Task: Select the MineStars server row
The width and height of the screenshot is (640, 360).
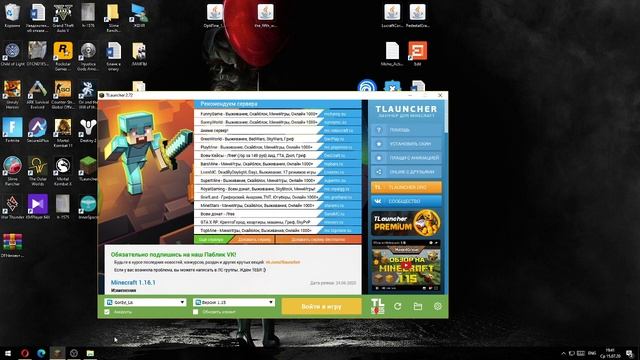Action: tap(278, 205)
